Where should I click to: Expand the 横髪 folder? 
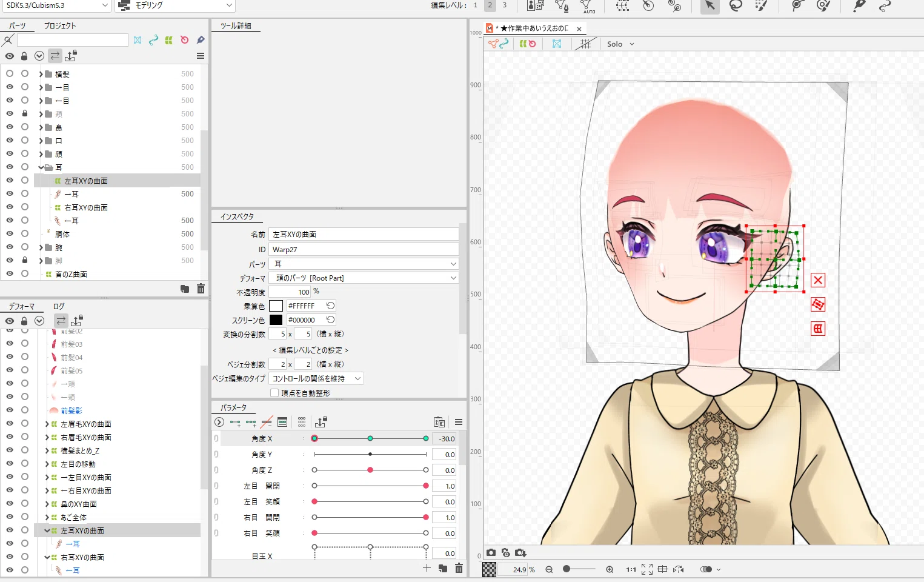pos(41,74)
